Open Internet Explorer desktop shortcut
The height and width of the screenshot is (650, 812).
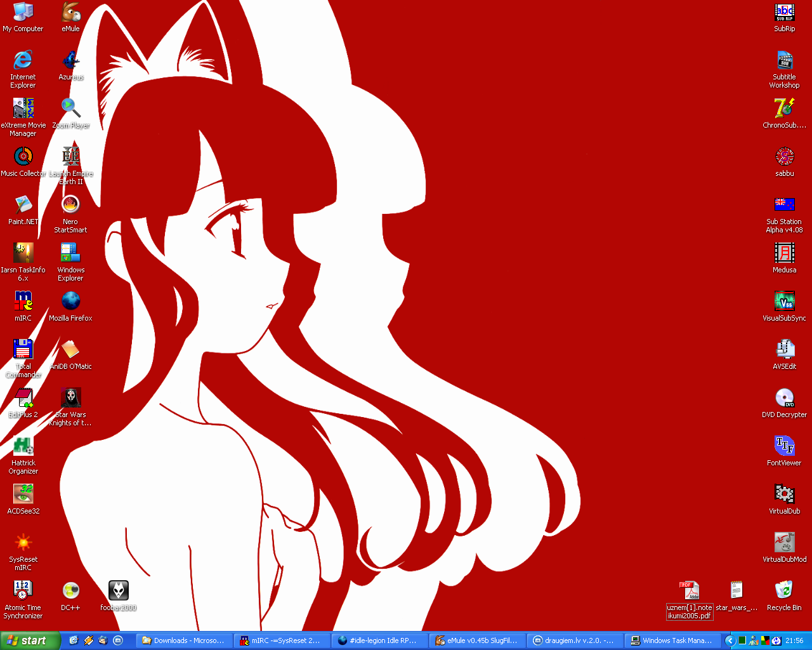23,69
